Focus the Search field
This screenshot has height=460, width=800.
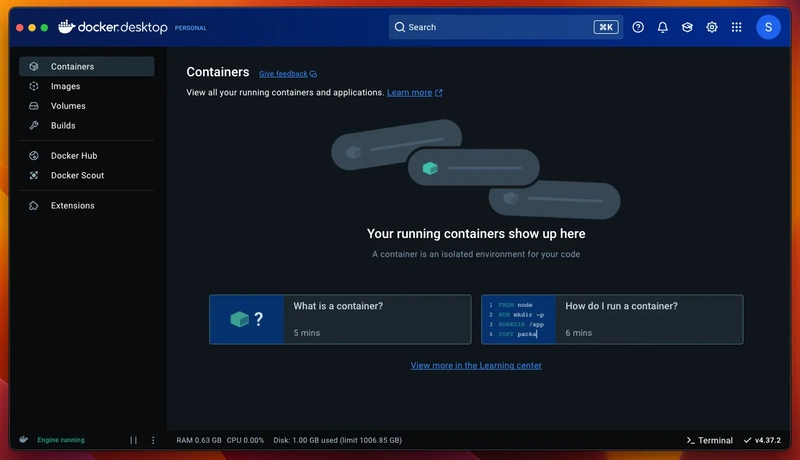pyautogui.click(x=506, y=27)
